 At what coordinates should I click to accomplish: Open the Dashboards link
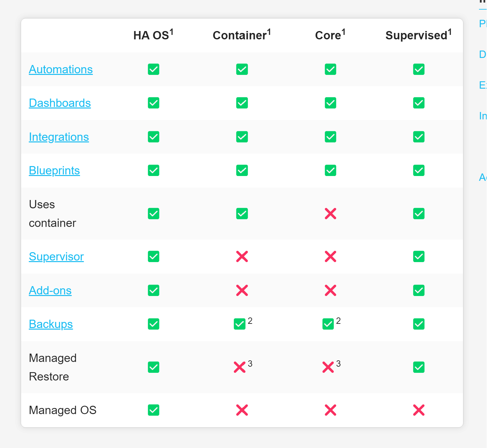[60, 103]
